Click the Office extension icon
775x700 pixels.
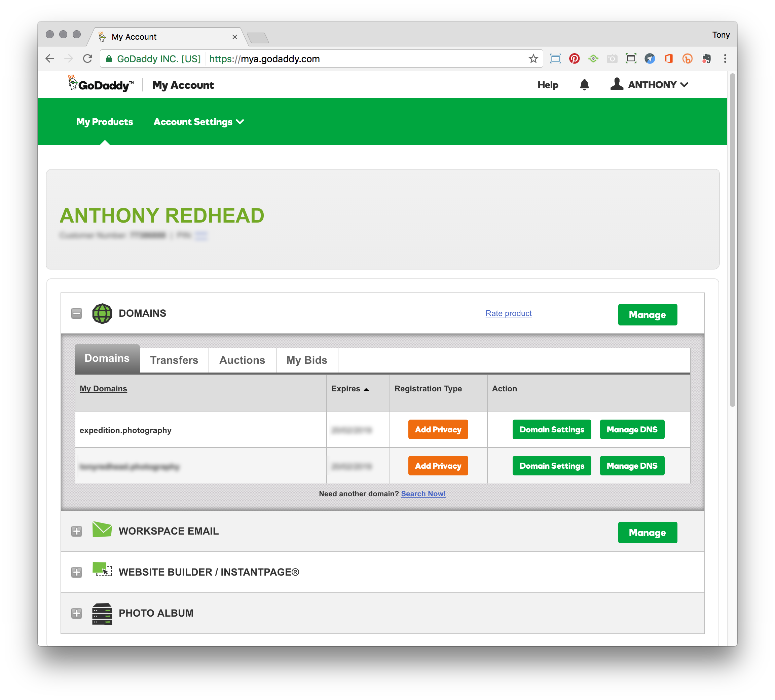668,59
